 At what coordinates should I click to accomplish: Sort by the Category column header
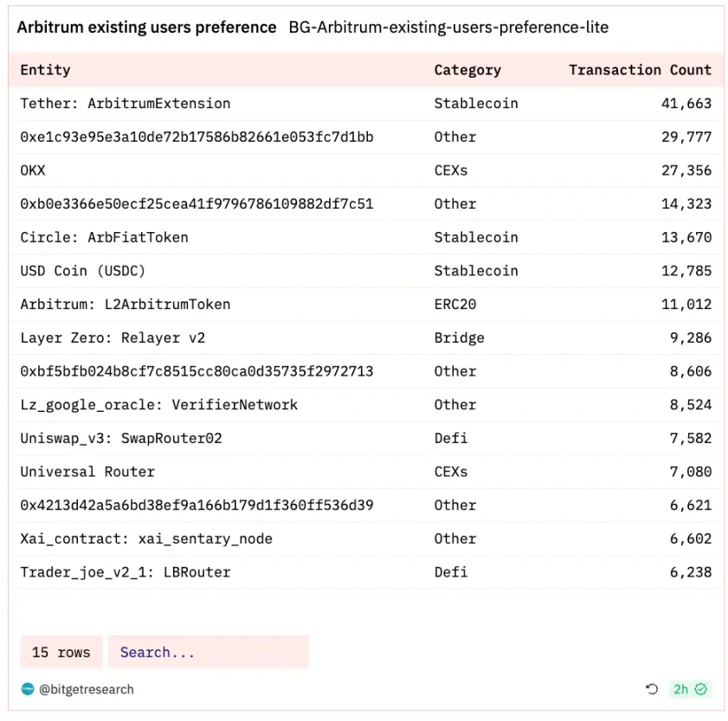click(x=467, y=70)
